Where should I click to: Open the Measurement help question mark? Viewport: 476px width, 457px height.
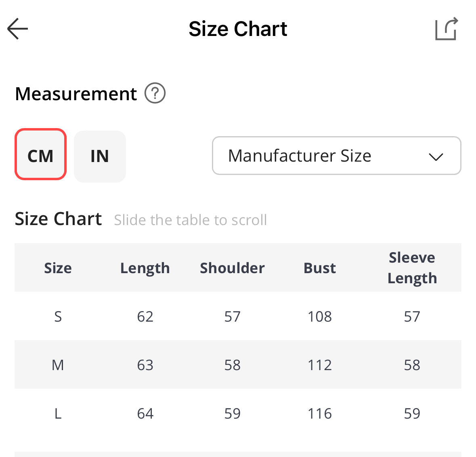pyautogui.click(x=155, y=93)
